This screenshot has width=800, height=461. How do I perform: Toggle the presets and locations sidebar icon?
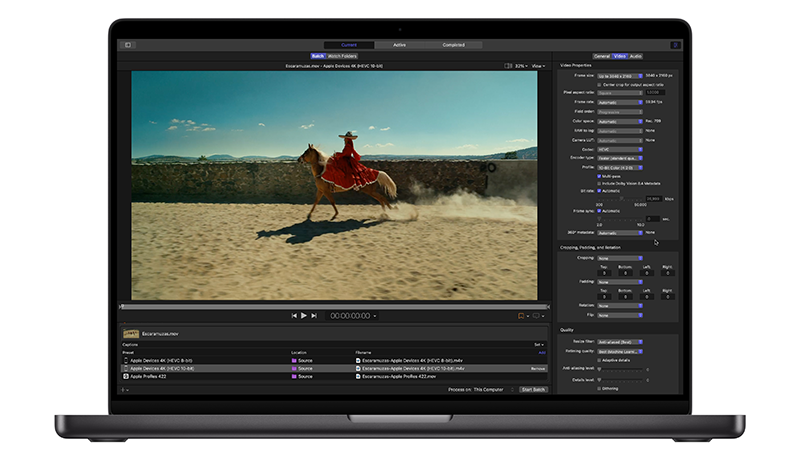(128, 45)
